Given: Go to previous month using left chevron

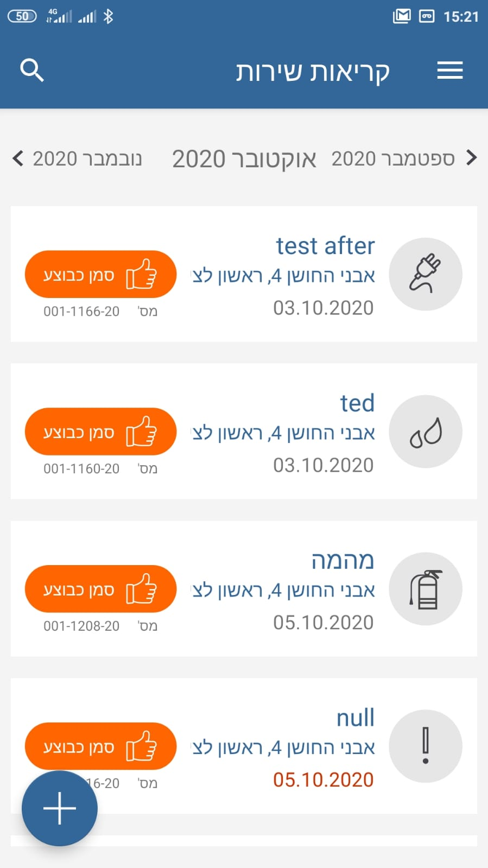Looking at the screenshot, I should (18, 159).
